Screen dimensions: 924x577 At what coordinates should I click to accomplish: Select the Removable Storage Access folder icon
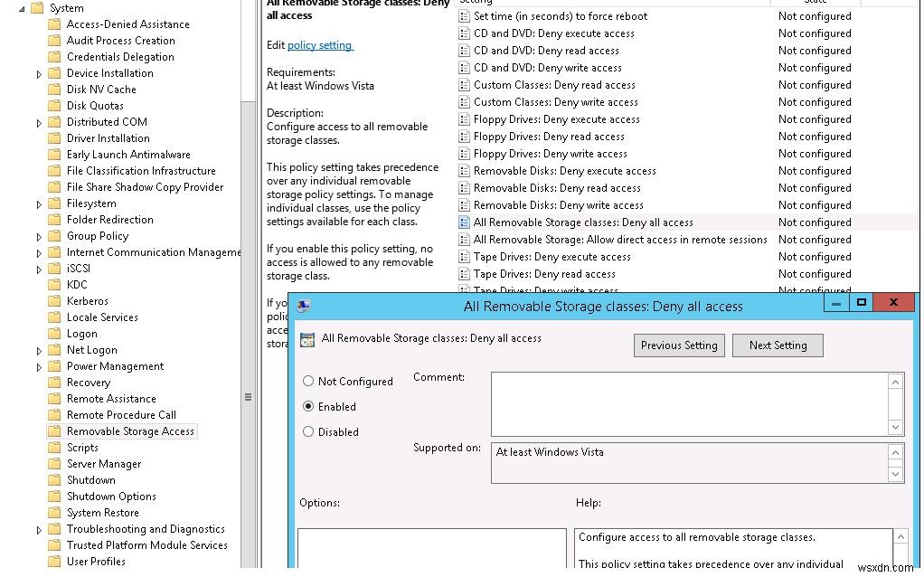(x=54, y=430)
